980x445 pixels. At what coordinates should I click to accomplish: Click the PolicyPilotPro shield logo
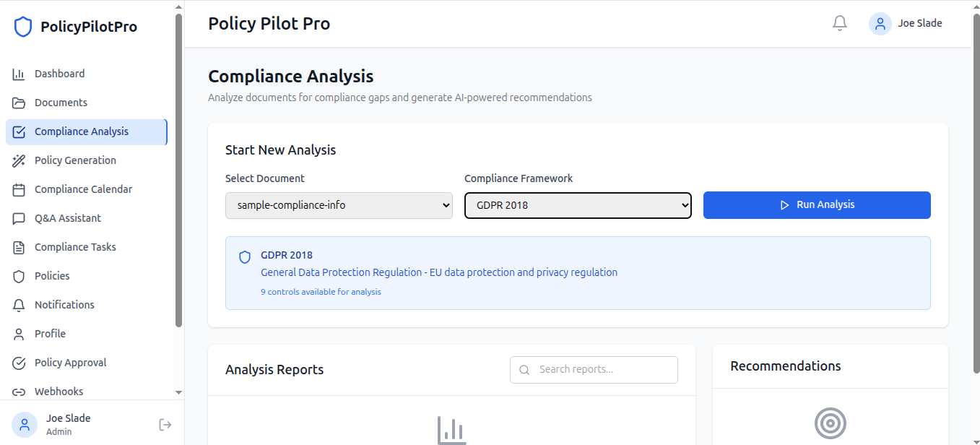coord(23,27)
